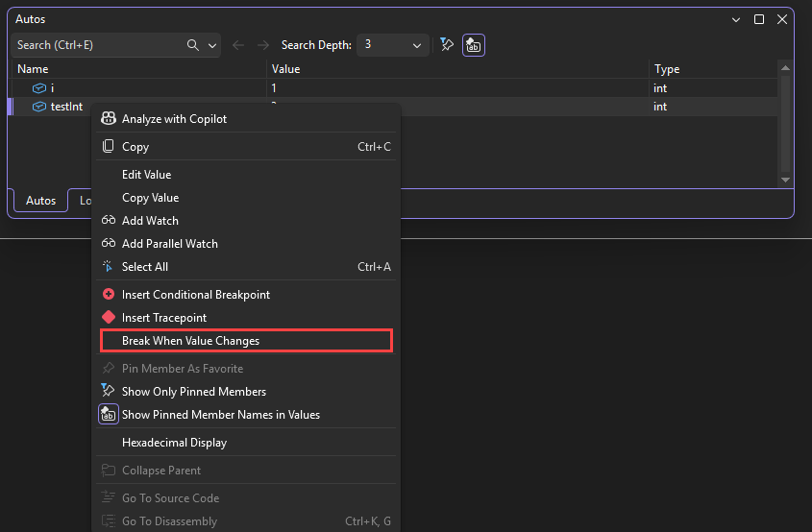Click inside the Search (Ctrl+E) field

tap(96, 45)
